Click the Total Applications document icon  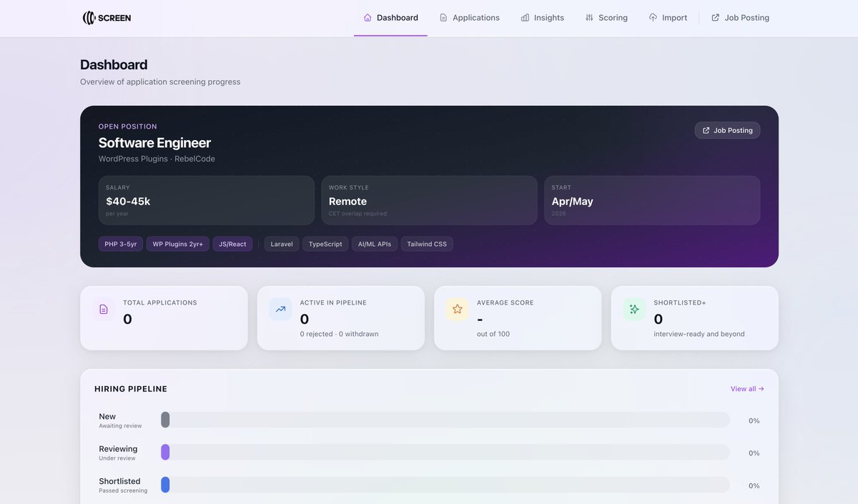[103, 309]
